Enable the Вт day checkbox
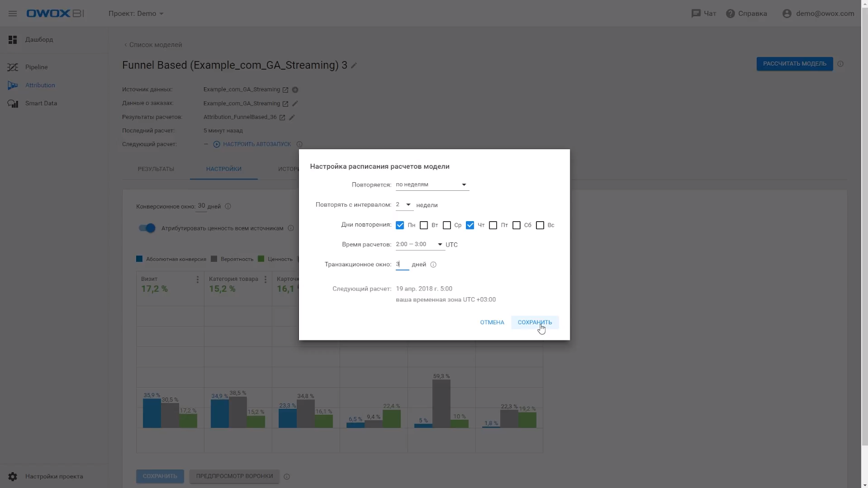The width and height of the screenshot is (868, 488). [424, 225]
